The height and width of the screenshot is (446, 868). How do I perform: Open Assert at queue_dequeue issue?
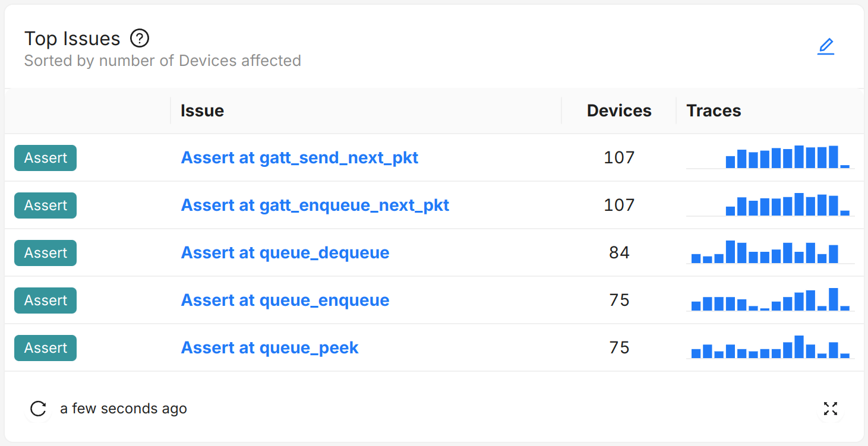(x=285, y=253)
